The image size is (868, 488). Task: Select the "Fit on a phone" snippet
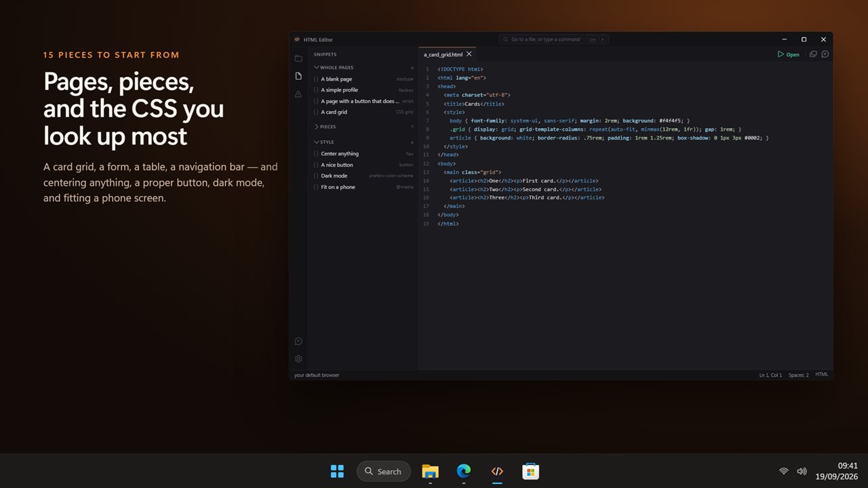tap(363, 187)
